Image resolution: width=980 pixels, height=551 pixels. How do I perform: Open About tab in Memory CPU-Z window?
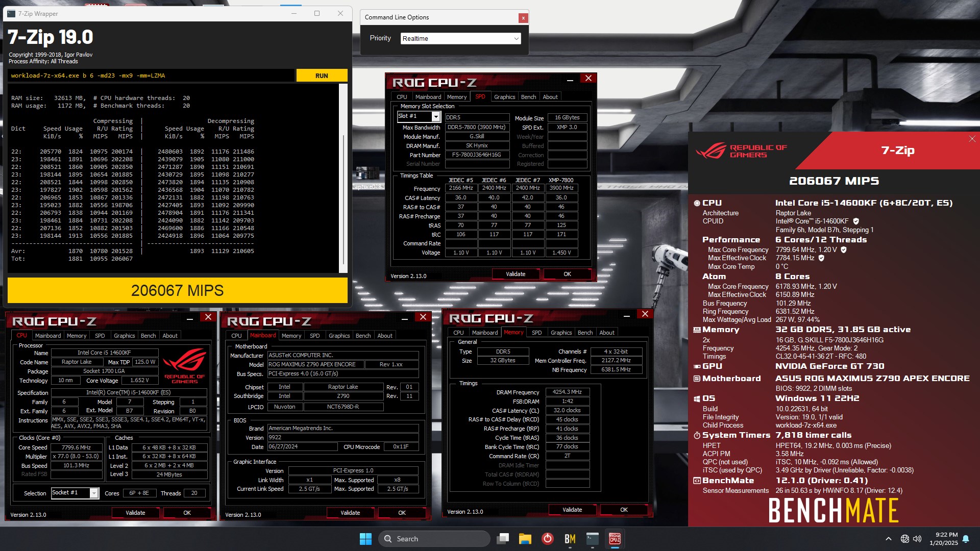pyautogui.click(x=606, y=333)
